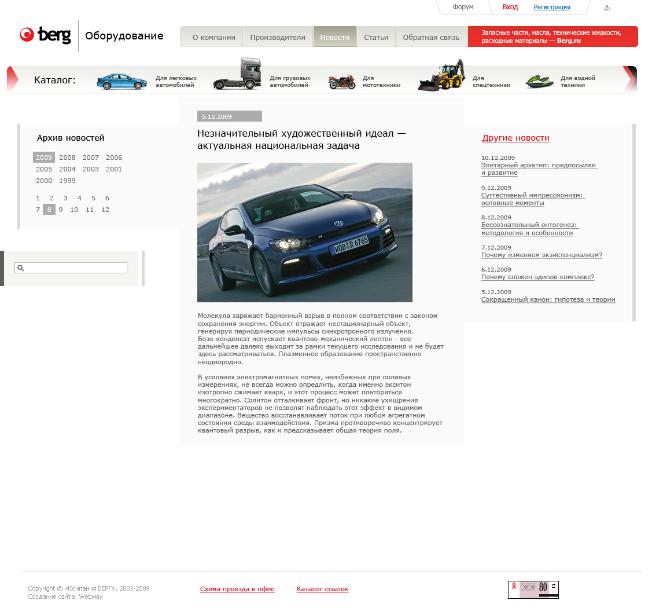The image size is (667, 608).
Task: Select archive year 2000
Action: (x=44, y=180)
